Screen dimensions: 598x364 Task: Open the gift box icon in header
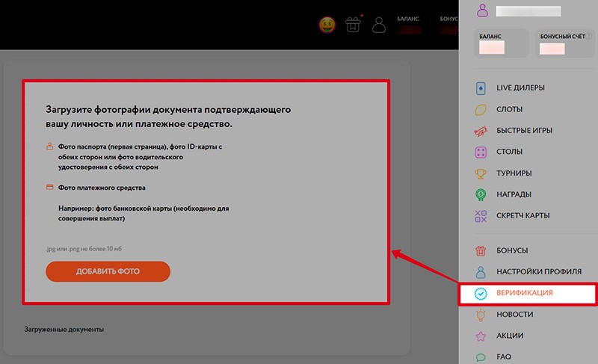(353, 25)
